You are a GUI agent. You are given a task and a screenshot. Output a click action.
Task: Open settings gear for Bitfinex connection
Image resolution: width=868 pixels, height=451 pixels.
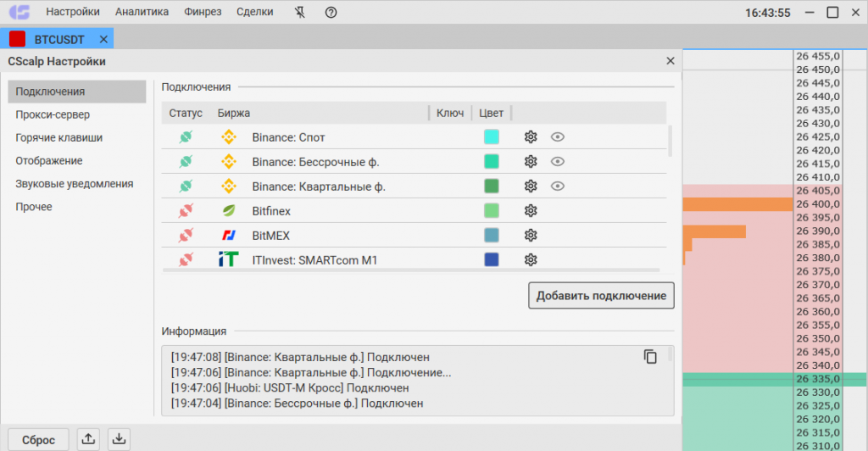coord(531,211)
